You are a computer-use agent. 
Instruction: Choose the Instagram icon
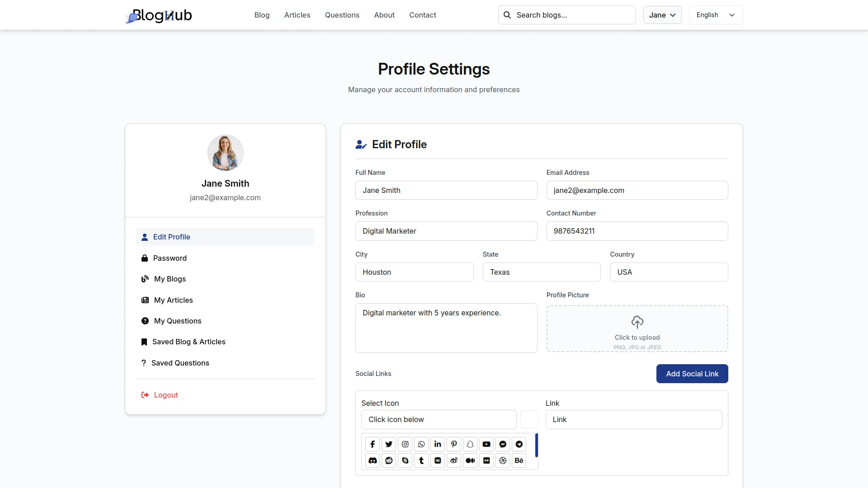(x=405, y=444)
